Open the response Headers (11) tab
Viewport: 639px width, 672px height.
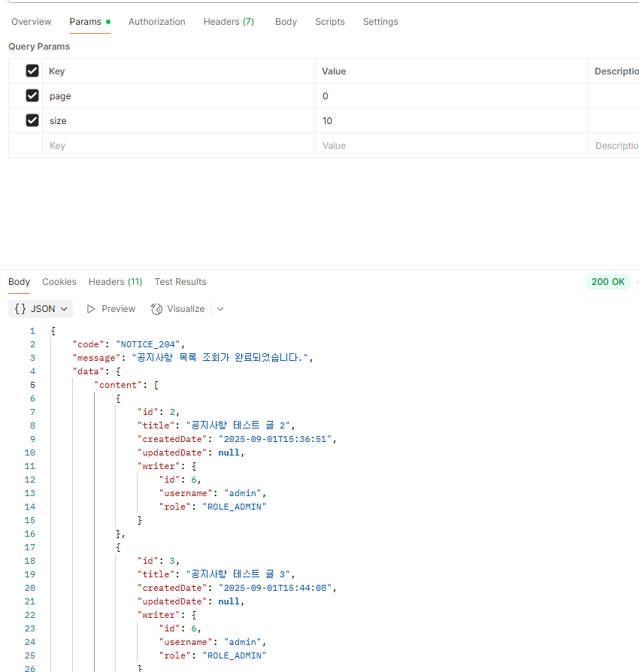point(115,282)
